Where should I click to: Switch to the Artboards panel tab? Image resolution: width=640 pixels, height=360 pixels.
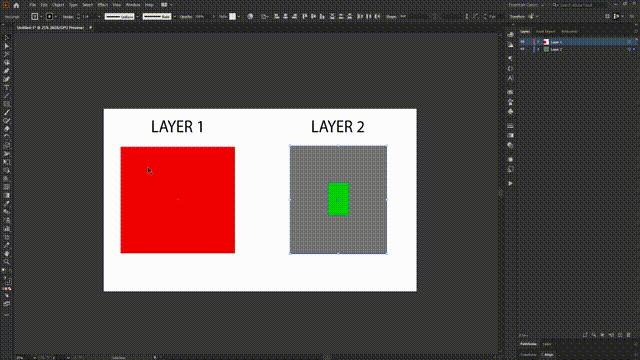point(569,31)
